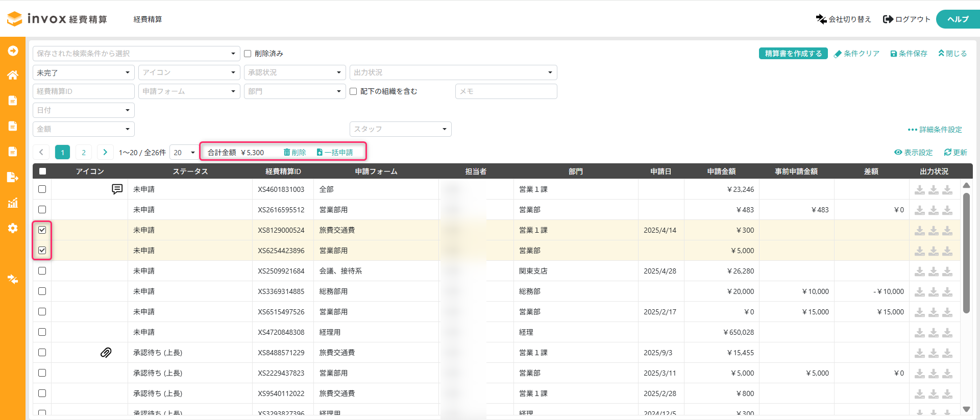This screenshot has width=980, height=420.
Task: Open the settings gear in sidebar
Action: click(13, 228)
